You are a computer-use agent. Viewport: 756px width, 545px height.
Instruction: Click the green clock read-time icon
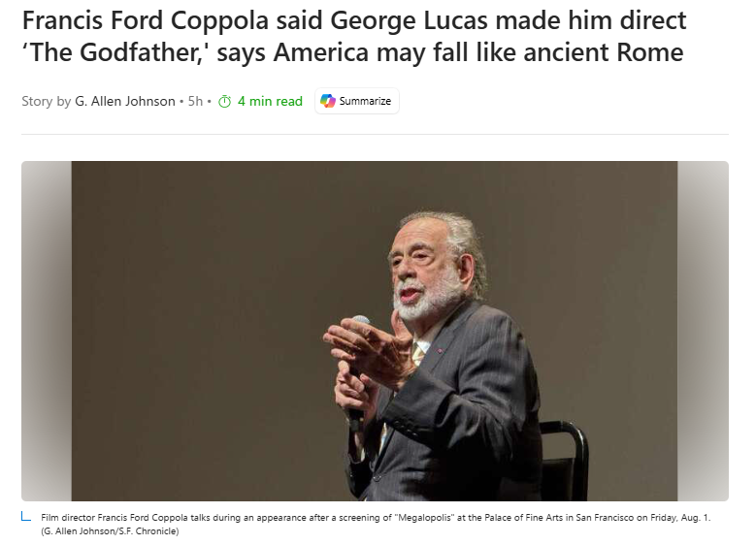225,102
